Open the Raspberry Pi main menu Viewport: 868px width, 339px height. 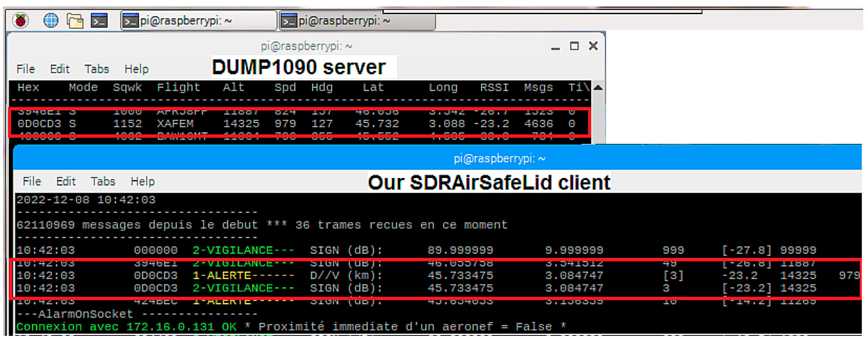click(x=21, y=21)
